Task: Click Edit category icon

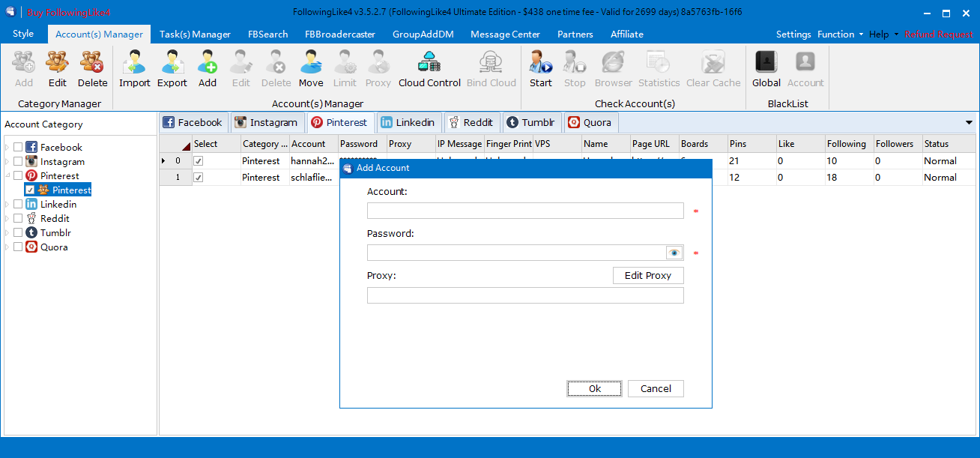Action: 57,69
